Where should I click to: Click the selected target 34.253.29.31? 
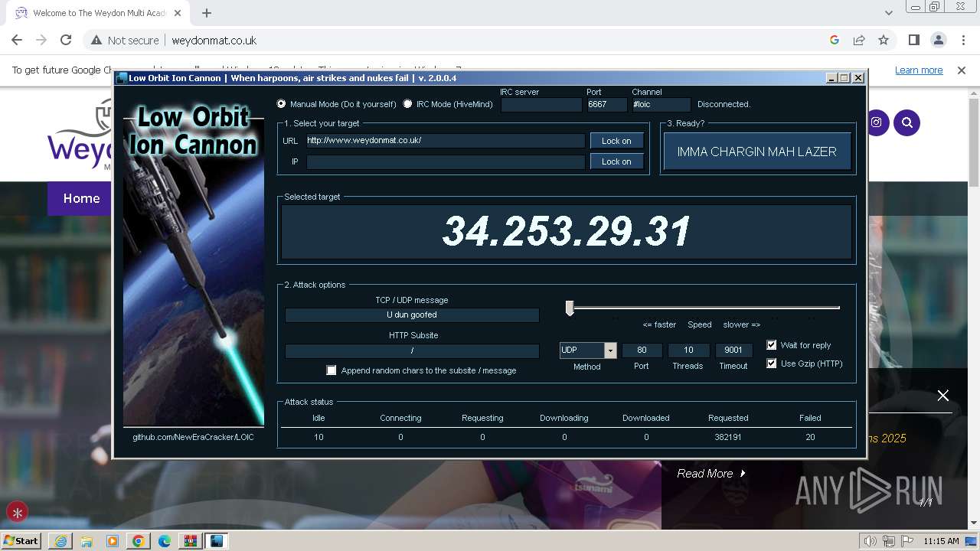[567, 231]
